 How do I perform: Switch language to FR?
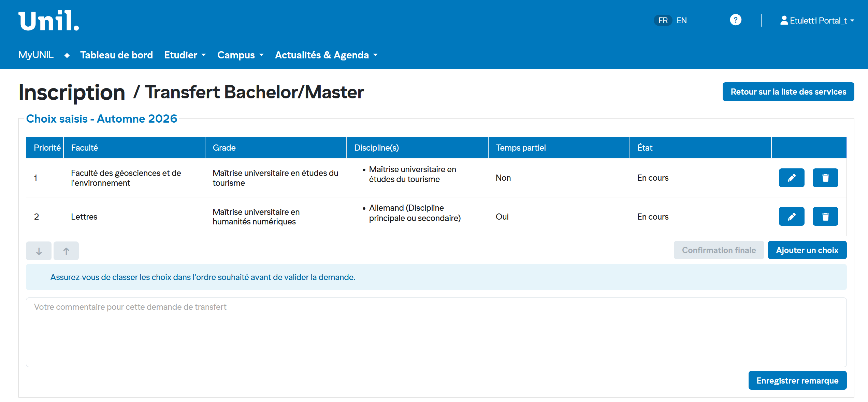click(663, 20)
